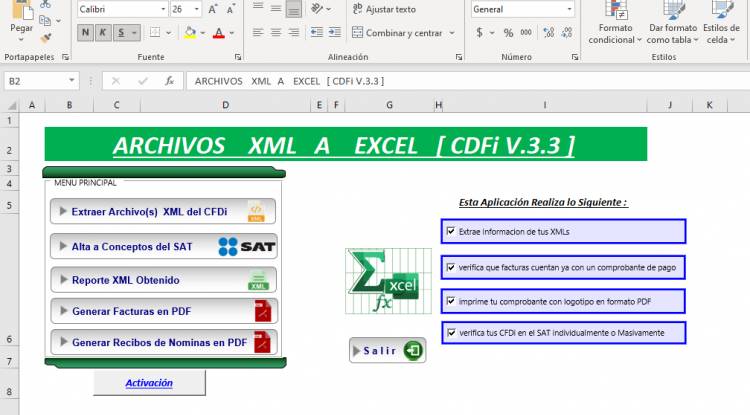Apply red font color
Screen dimensions: 750x415
pos(219,33)
